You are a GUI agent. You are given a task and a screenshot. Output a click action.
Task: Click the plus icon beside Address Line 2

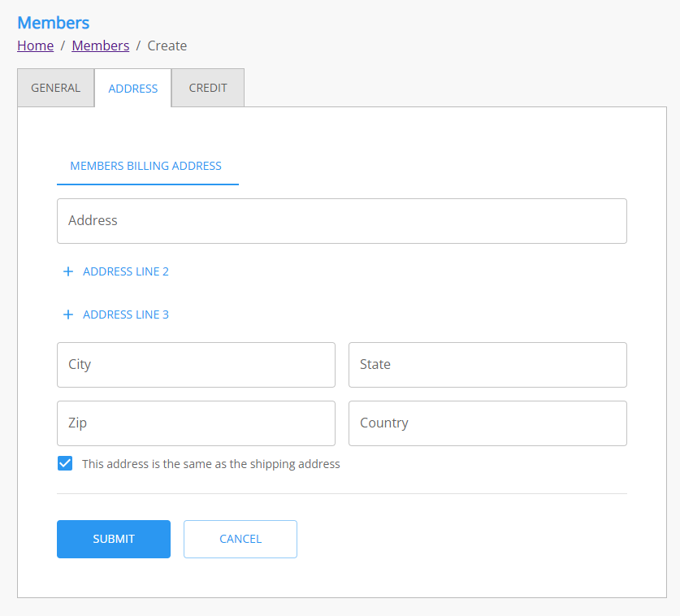(68, 272)
